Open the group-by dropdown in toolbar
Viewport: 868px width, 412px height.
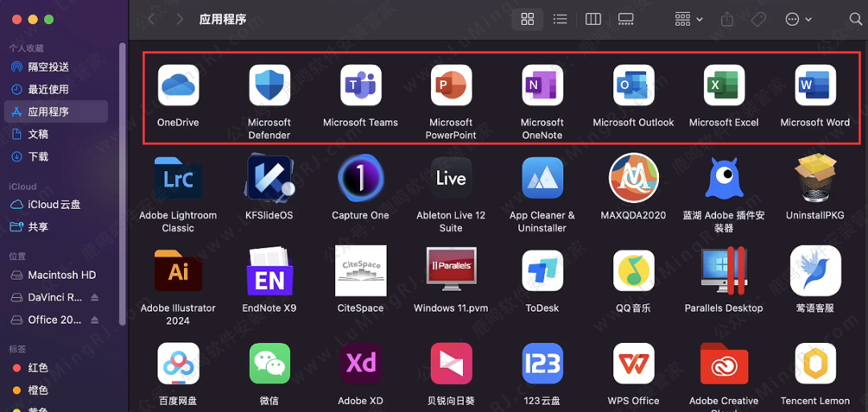tap(689, 19)
